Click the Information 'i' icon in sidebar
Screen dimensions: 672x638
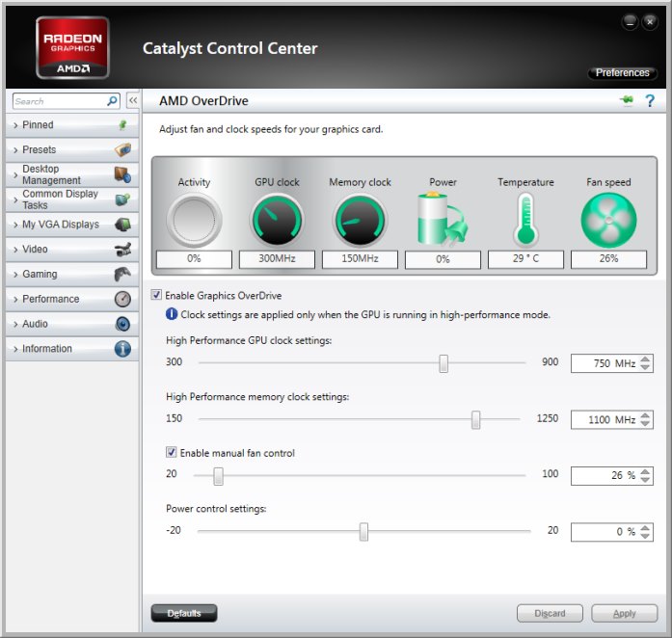123,348
